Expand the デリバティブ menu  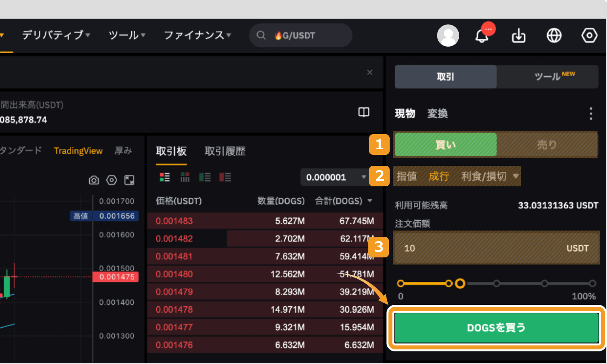coord(56,35)
